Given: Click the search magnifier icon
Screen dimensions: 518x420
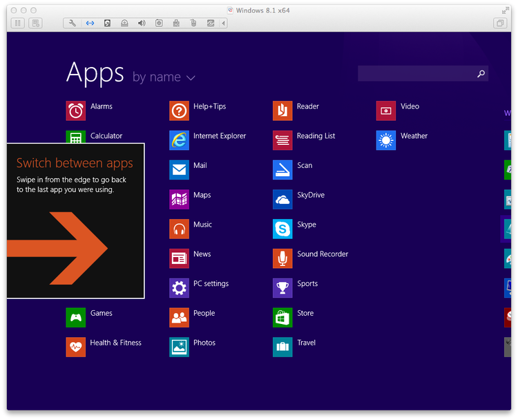Looking at the screenshot, I should click(x=481, y=73).
